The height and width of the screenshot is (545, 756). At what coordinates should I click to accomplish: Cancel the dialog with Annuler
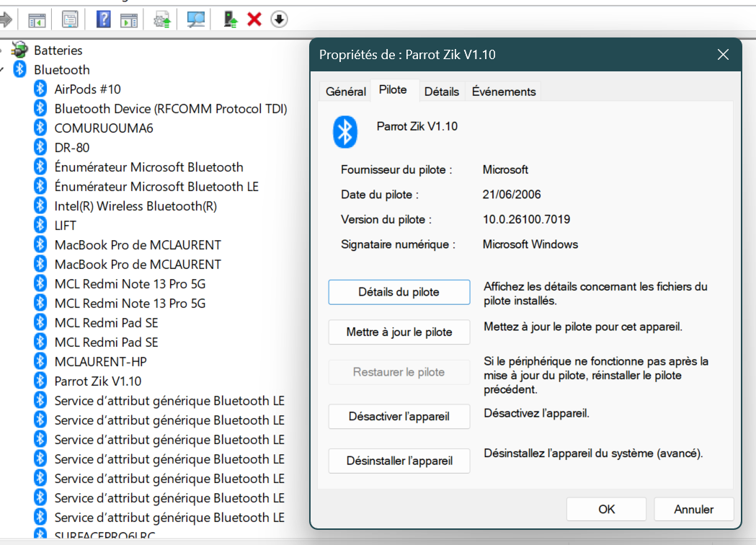coord(694,509)
